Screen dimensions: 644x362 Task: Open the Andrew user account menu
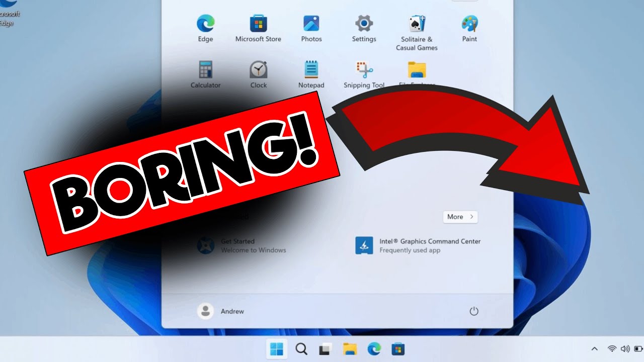point(220,311)
